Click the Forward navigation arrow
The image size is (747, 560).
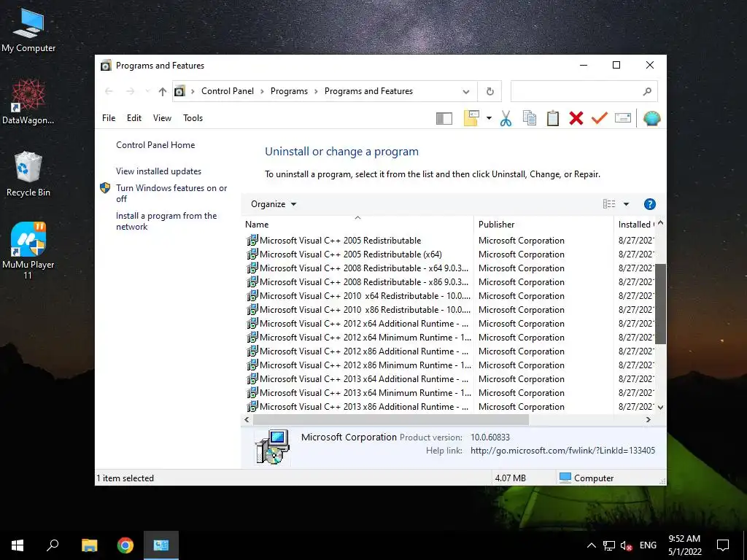130,91
